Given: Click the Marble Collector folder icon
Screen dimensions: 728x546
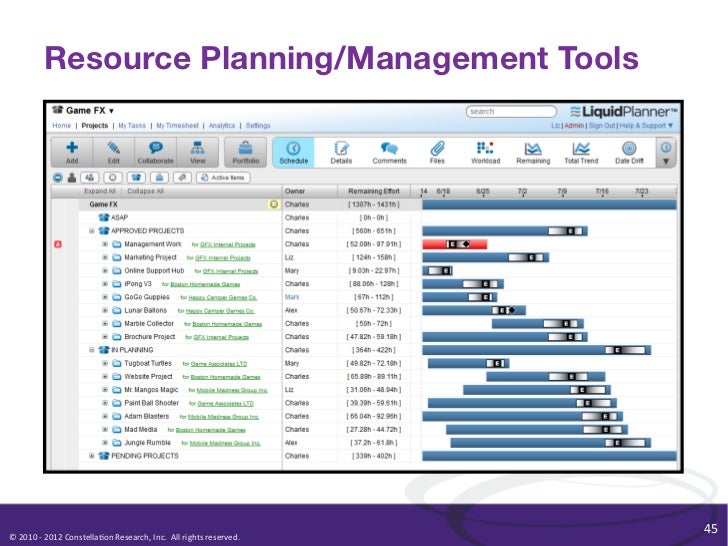Looking at the screenshot, I should [117, 324].
